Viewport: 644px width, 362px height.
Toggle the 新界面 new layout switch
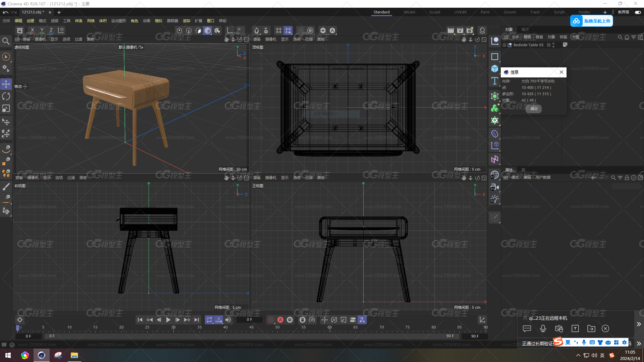point(638,12)
